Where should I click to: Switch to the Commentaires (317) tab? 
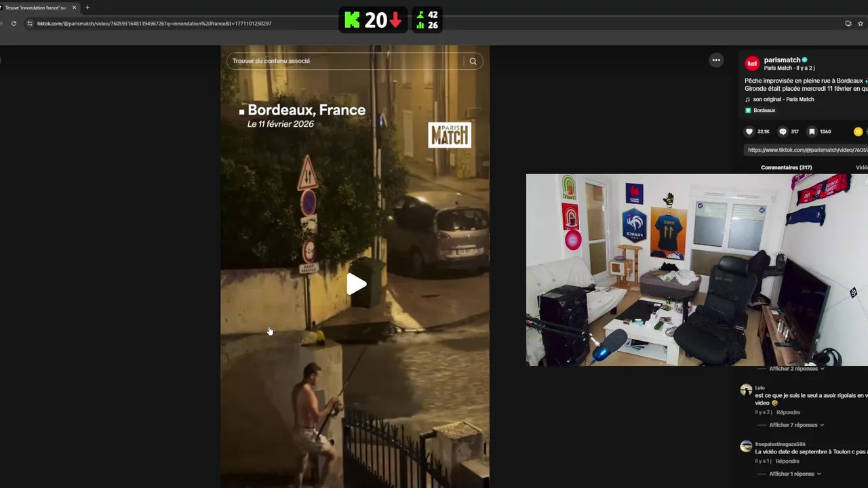pos(786,167)
